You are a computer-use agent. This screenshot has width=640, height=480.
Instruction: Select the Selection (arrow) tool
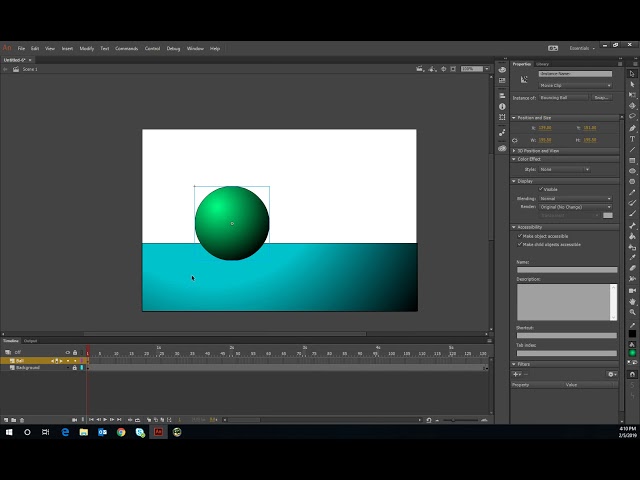click(x=632, y=74)
